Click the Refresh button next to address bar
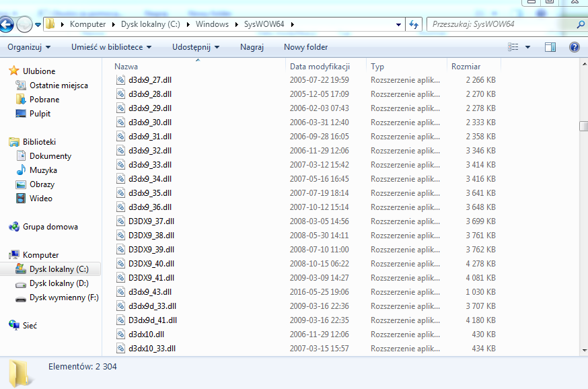 tap(414, 24)
